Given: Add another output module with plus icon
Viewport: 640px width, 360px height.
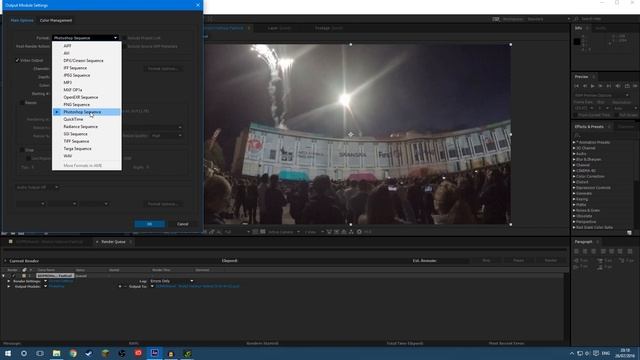Looking at the screenshot, I should pyautogui.click(x=120, y=287).
